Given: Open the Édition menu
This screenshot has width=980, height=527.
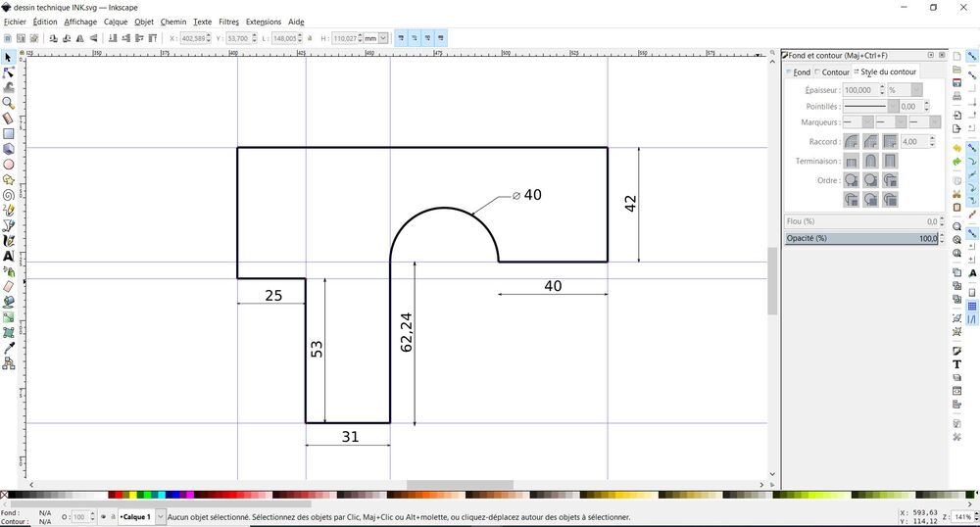Looking at the screenshot, I should tap(45, 22).
